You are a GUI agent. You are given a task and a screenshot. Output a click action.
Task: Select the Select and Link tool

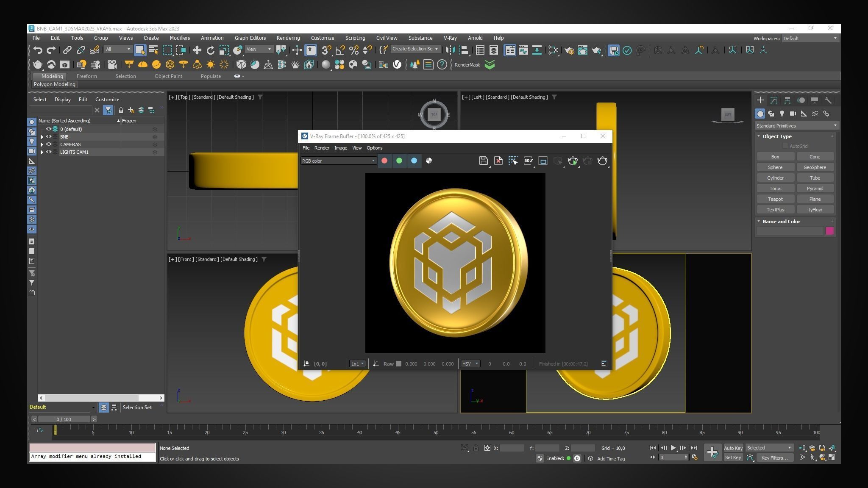click(67, 50)
